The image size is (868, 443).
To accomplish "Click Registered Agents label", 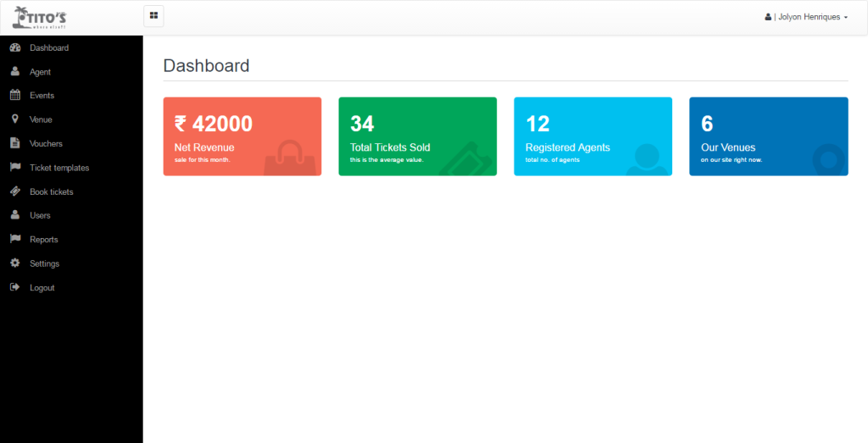I will point(567,147).
